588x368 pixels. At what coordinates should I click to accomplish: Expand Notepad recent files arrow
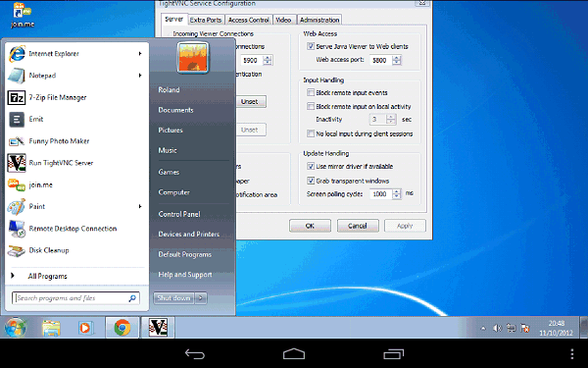coord(140,76)
